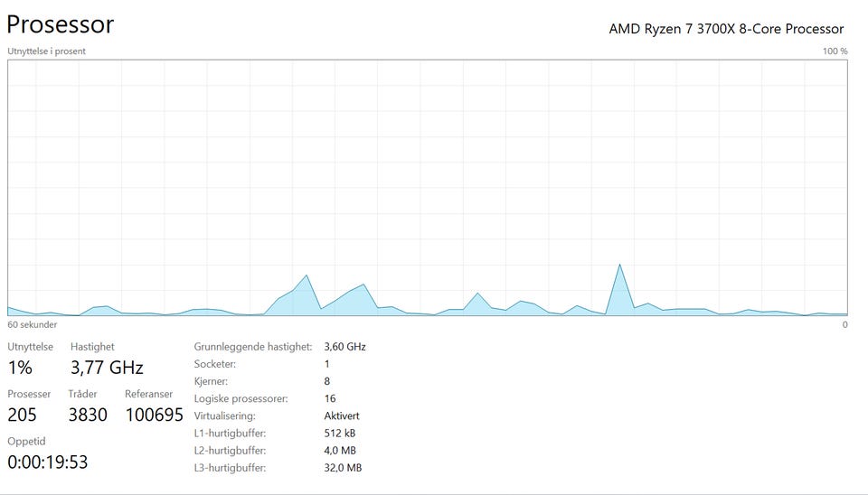The width and height of the screenshot is (868, 495).
Task: Click the 'Logiske prosessorer:' label
Action: (x=241, y=398)
